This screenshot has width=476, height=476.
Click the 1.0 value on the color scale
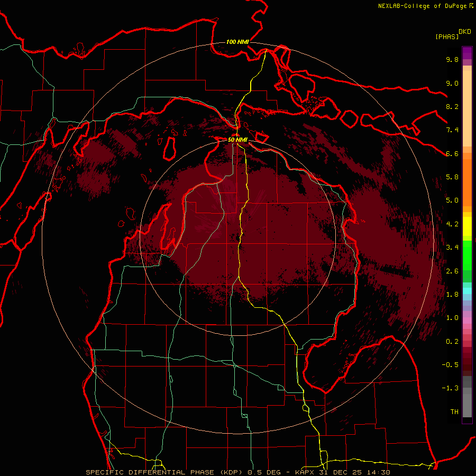[x=452, y=318]
